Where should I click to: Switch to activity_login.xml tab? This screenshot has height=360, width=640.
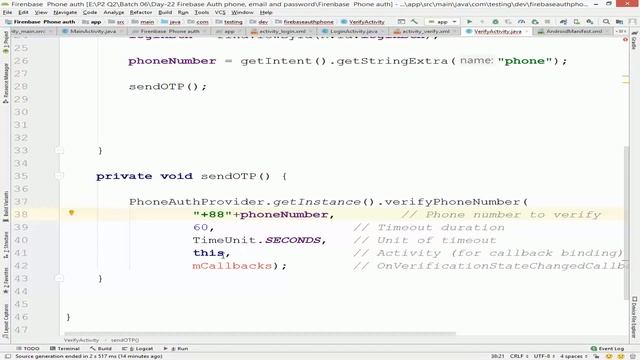[x=282, y=31]
